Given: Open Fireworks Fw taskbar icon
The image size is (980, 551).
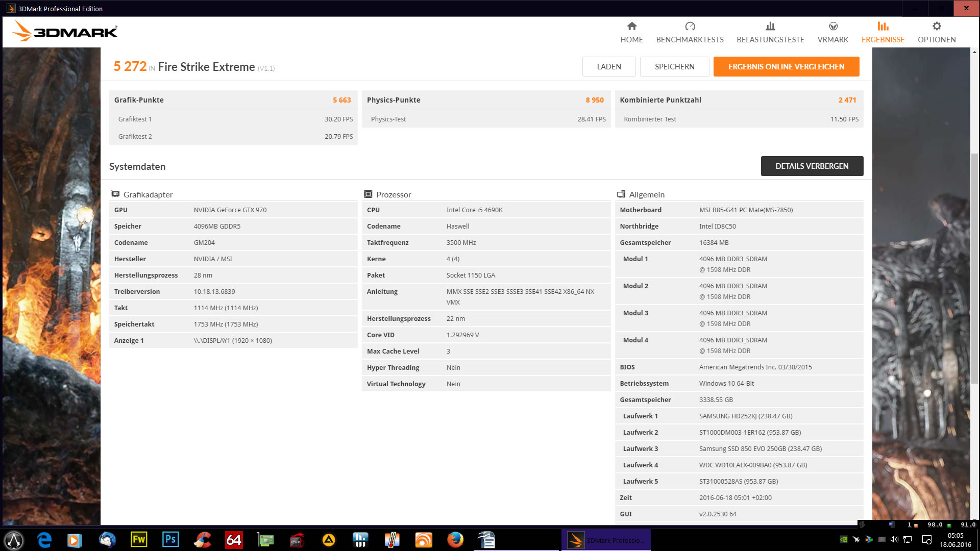Looking at the screenshot, I should point(139,540).
